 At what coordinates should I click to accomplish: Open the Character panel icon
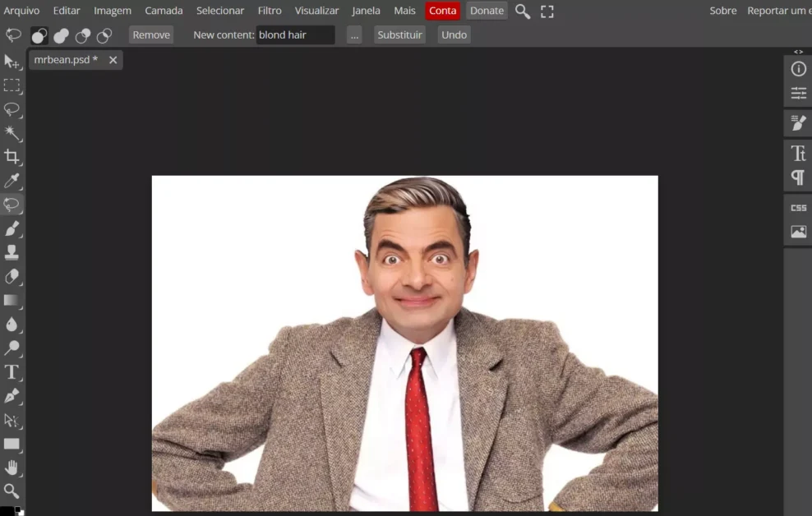pos(799,153)
